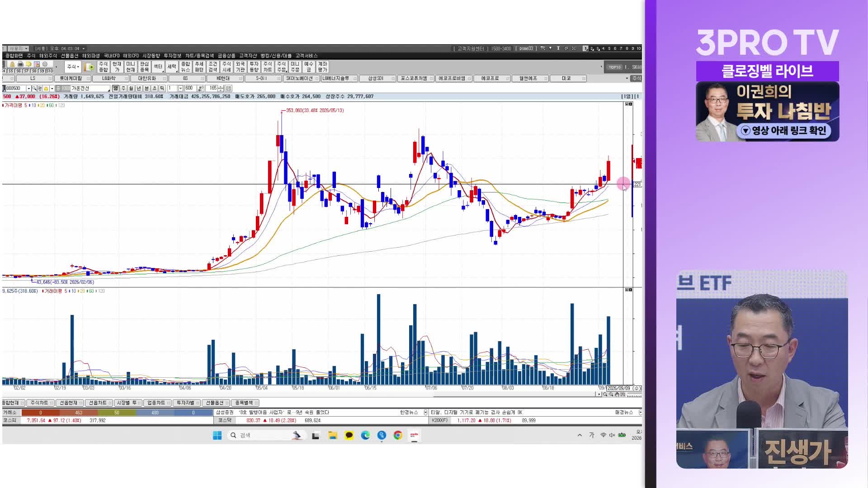Open the 주식 dropdown in the toolbar
Image resolution: width=868 pixels, height=488 pixels.
pyautogui.click(x=73, y=67)
